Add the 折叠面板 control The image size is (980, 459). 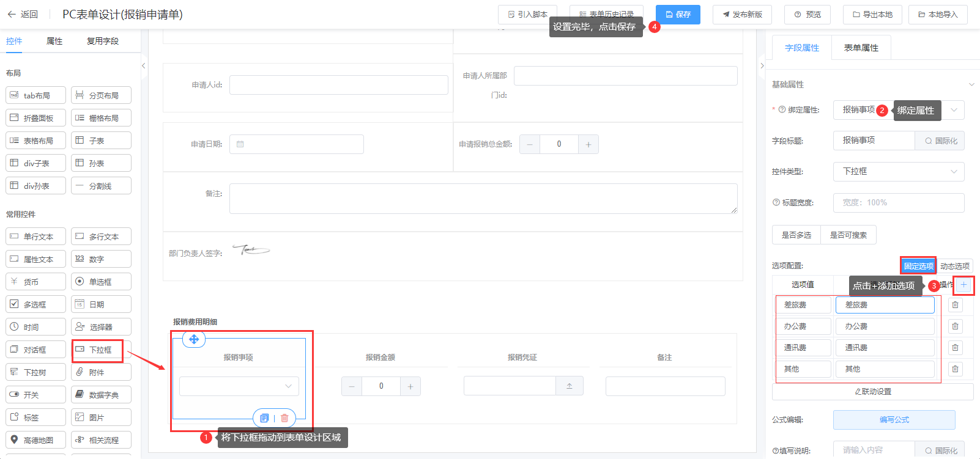pyautogui.click(x=35, y=118)
